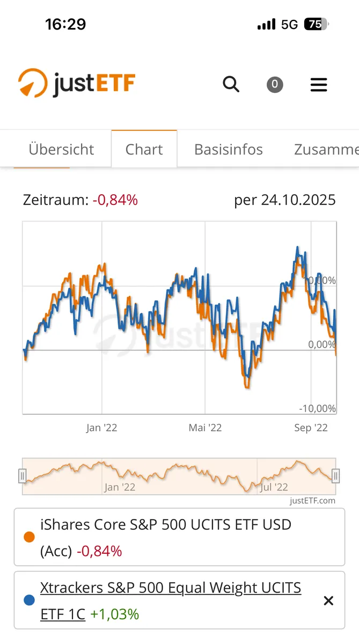359x644 pixels.
Task: Remove Xtrackers ETF with the X icon
Action: (x=328, y=601)
